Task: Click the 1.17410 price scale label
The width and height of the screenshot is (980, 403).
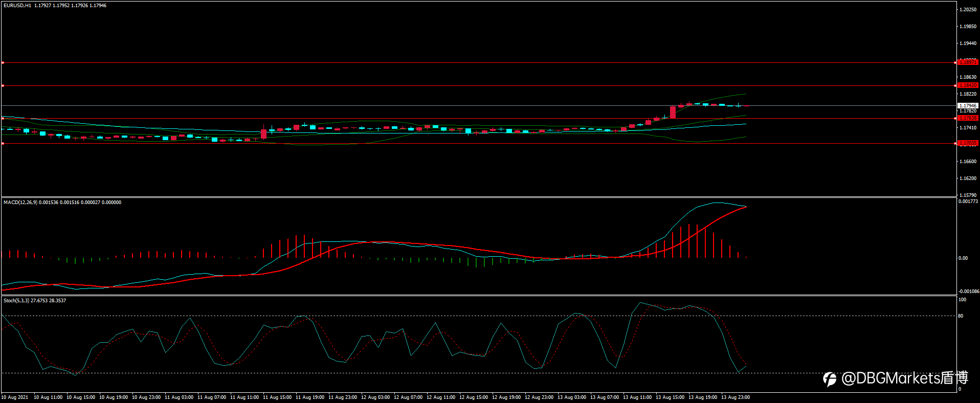Action: [968, 128]
